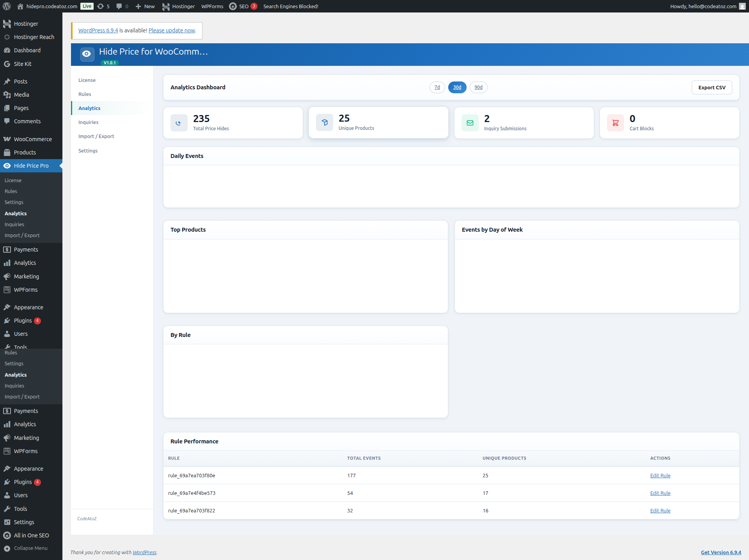Click the Hide Price Pro eye icon in sidebar
This screenshot has height=560, width=749.
tap(7, 166)
